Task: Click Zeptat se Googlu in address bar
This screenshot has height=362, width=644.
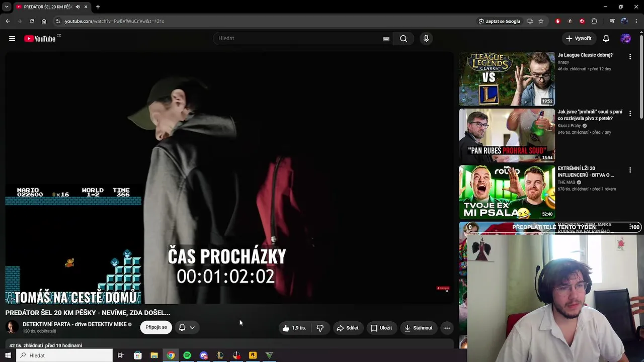Action: click(499, 21)
